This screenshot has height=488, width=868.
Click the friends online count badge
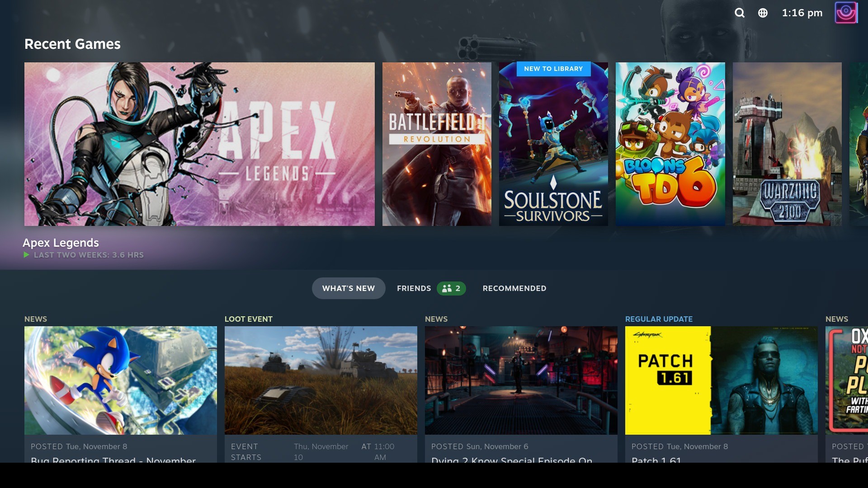pos(451,288)
